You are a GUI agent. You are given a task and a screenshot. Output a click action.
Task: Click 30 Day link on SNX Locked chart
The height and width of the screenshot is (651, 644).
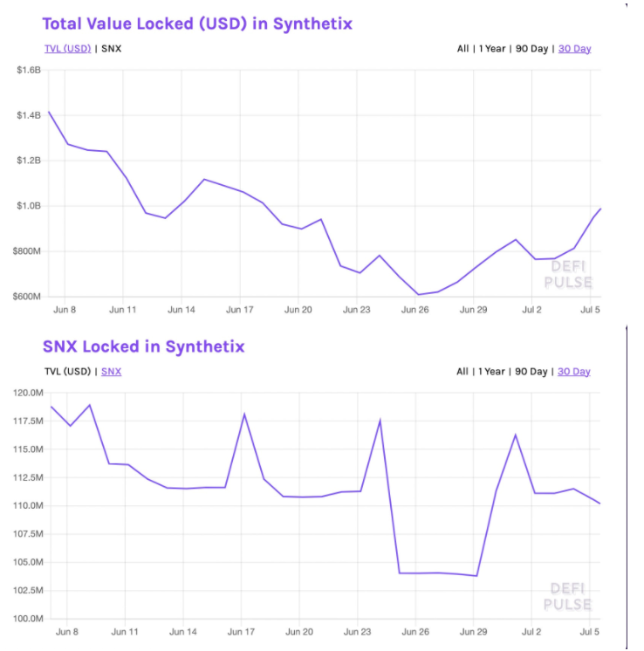[574, 371]
